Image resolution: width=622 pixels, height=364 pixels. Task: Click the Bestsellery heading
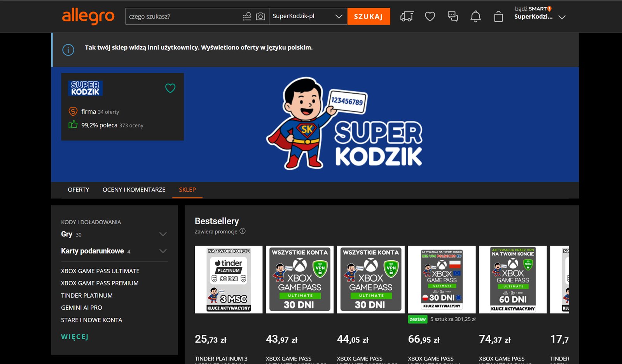point(217,221)
